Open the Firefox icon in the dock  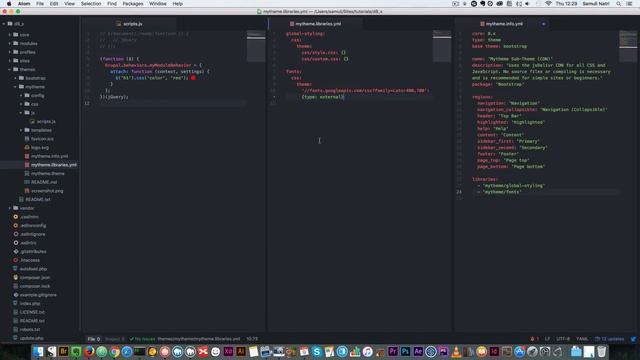pos(89,351)
